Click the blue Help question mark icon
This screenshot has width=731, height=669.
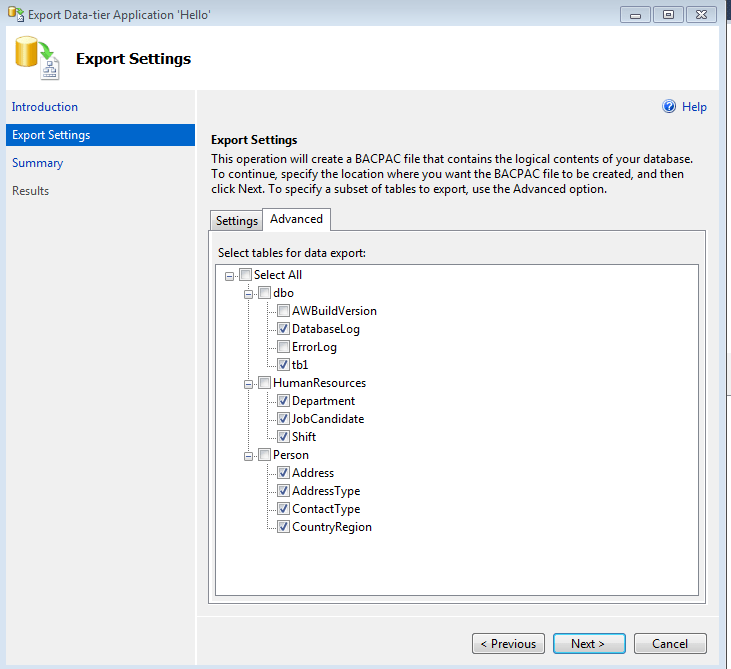pyautogui.click(x=669, y=107)
